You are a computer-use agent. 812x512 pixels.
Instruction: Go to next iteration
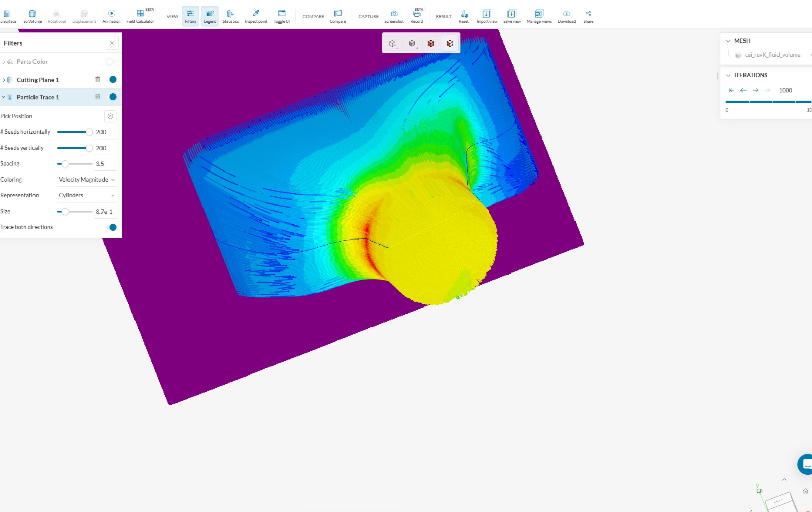tap(756, 90)
